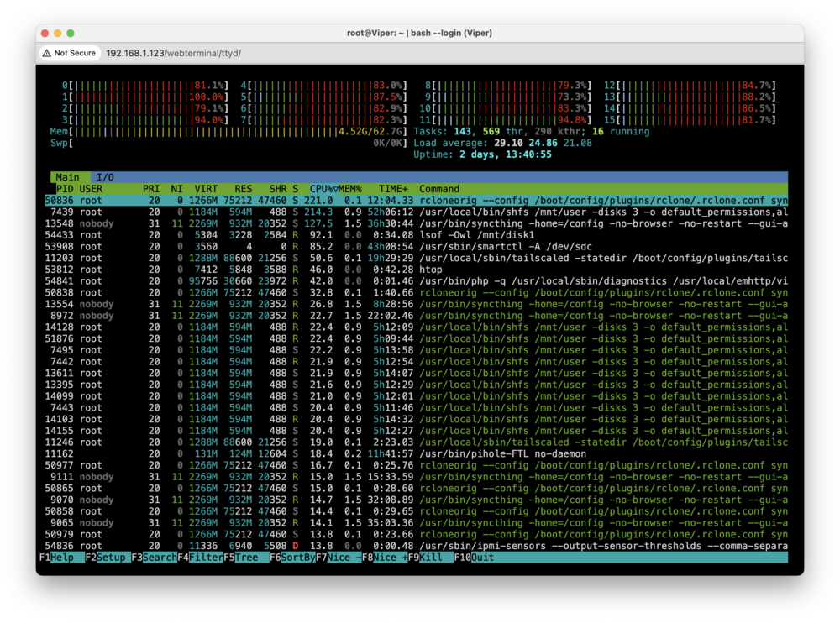Select process row PID 7439
The image size is (840, 623).
click(417, 212)
